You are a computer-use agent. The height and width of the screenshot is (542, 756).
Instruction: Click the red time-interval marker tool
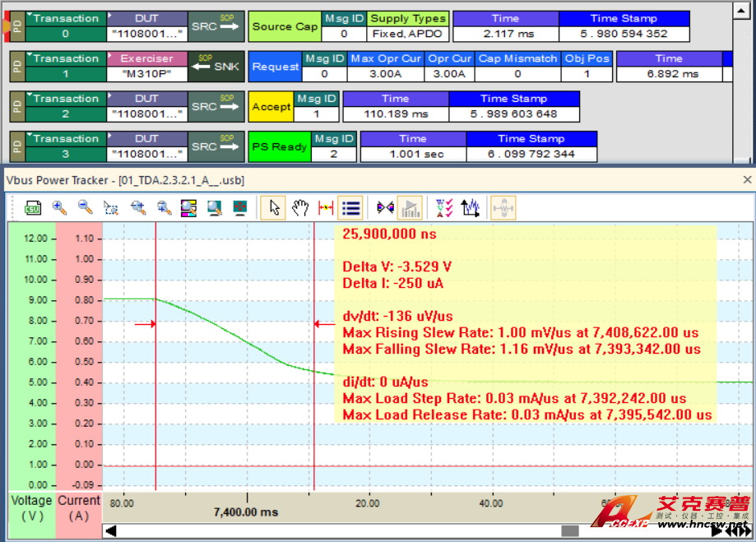tap(325, 208)
